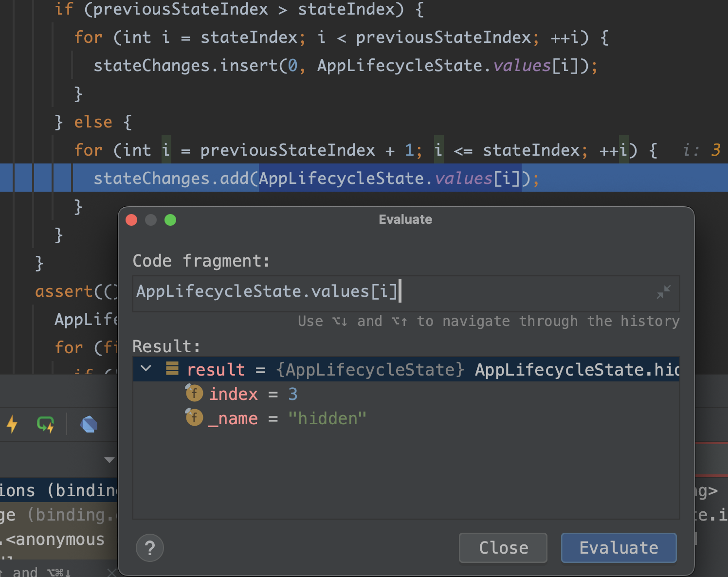Open Dart DevTools via blue Dart icon
The height and width of the screenshot is (577, 728).
click(x=89, y=424)
